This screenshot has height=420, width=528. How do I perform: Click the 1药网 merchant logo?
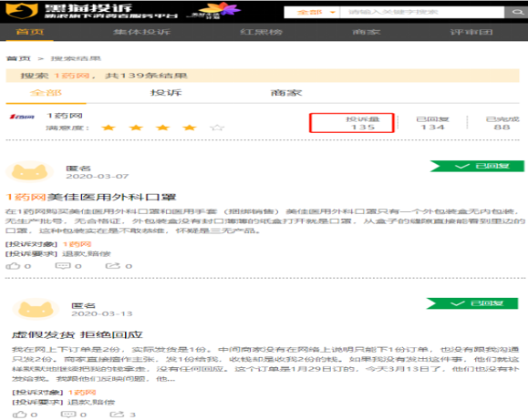click(22, 117)
